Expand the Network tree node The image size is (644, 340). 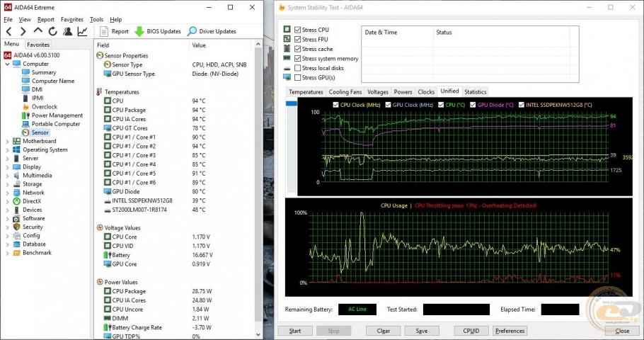[7, 193]
